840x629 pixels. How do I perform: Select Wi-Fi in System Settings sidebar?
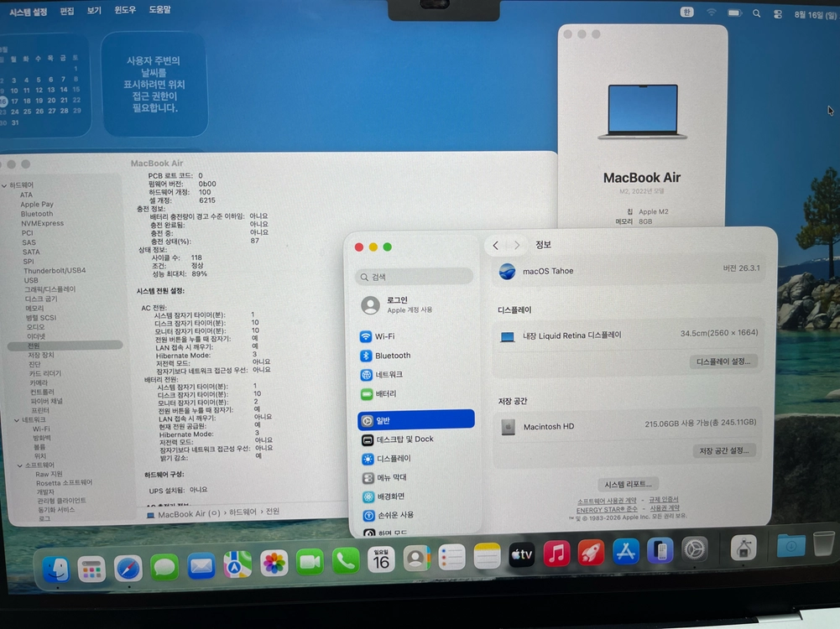pos(415,336)
